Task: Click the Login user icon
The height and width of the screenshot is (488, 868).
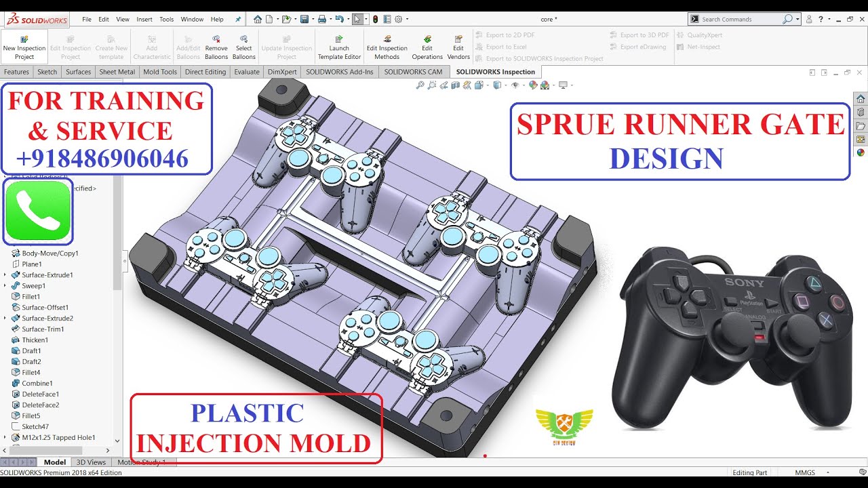Action: (808, 19)
